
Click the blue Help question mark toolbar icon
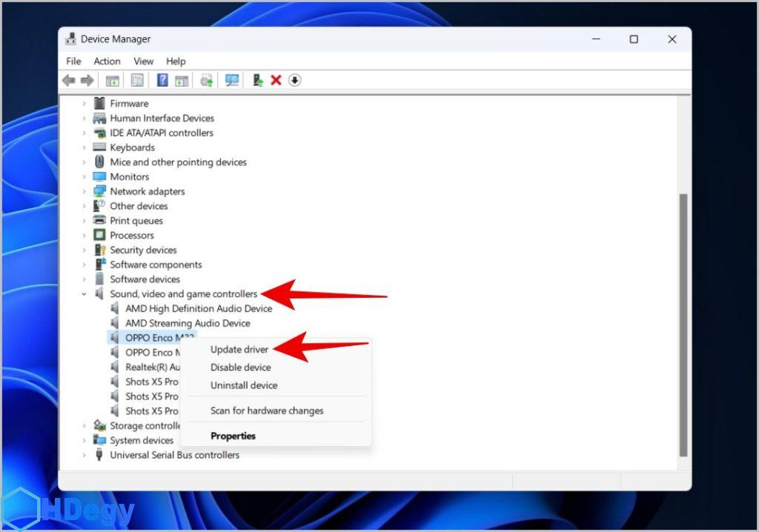tap(162, 80)
